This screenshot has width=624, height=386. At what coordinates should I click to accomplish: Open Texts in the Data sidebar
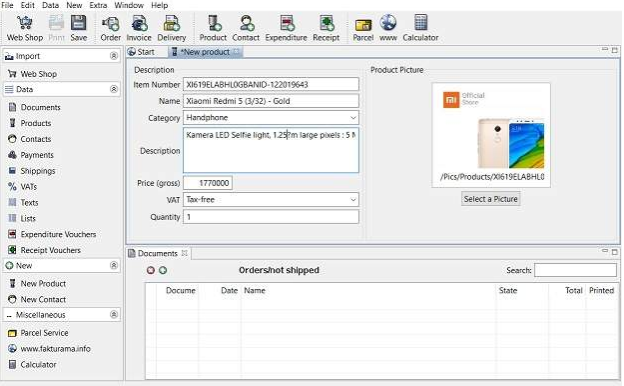pos(23,203)
